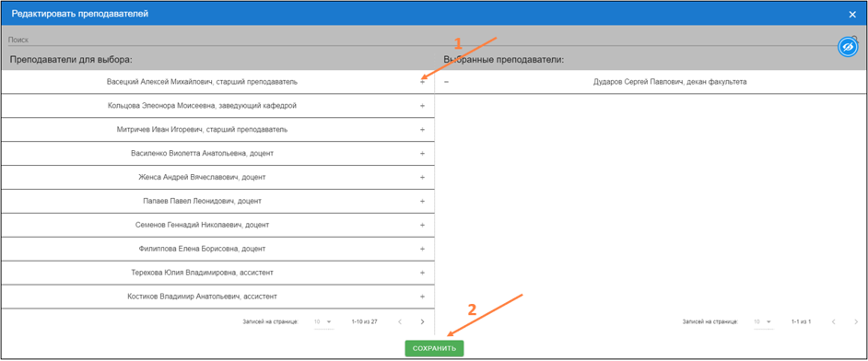This screenshot has height=361, width=868.
Task: Add Митричев Иван Игоревич with plus icon
Action: 422,129
